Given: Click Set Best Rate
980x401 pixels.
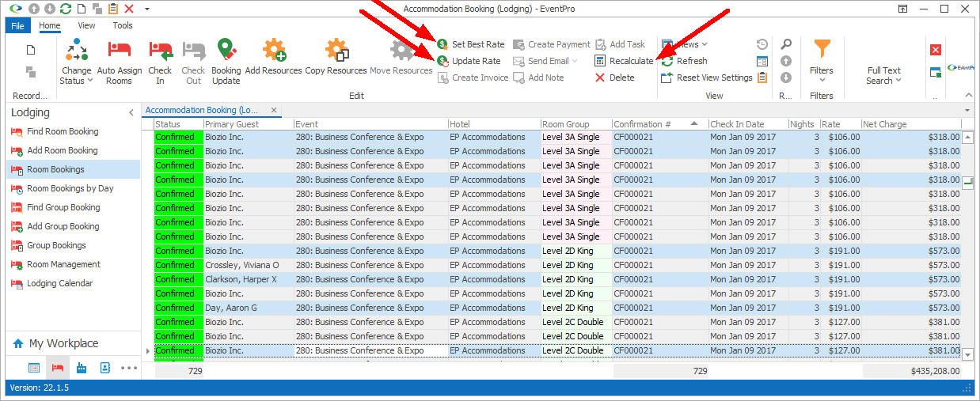Looking at the screenshot, I should 470,44.
